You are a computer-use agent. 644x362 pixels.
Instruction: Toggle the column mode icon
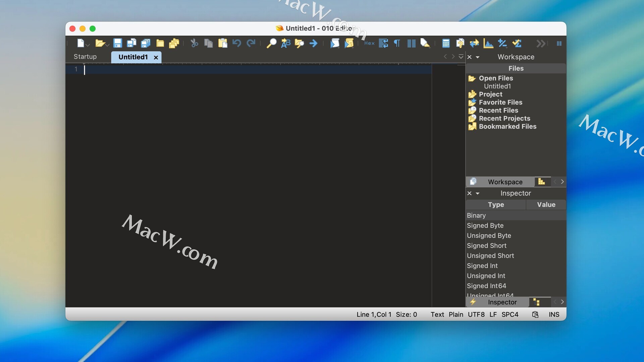click(x=411, y=43)
